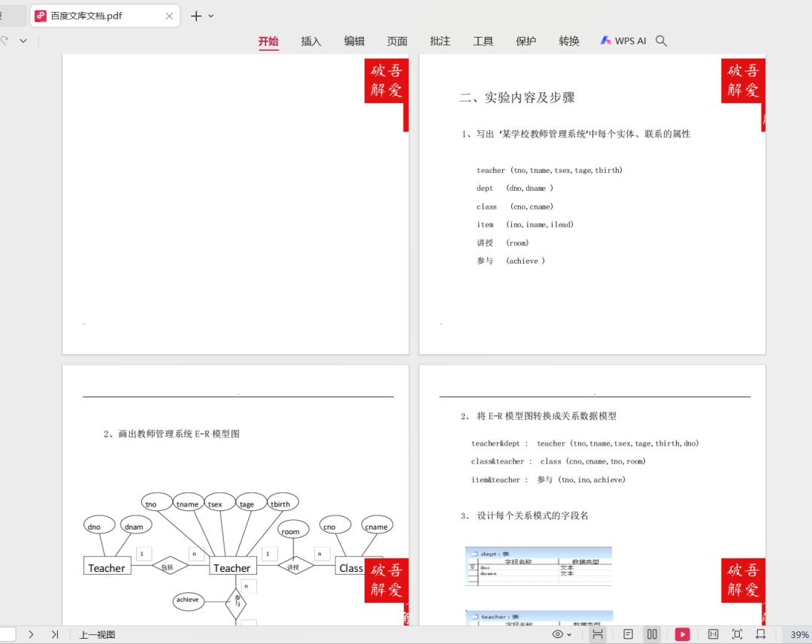Click the actual size 1:1 icon
Viewport: 812px width, 644px height.
(713, 634)
